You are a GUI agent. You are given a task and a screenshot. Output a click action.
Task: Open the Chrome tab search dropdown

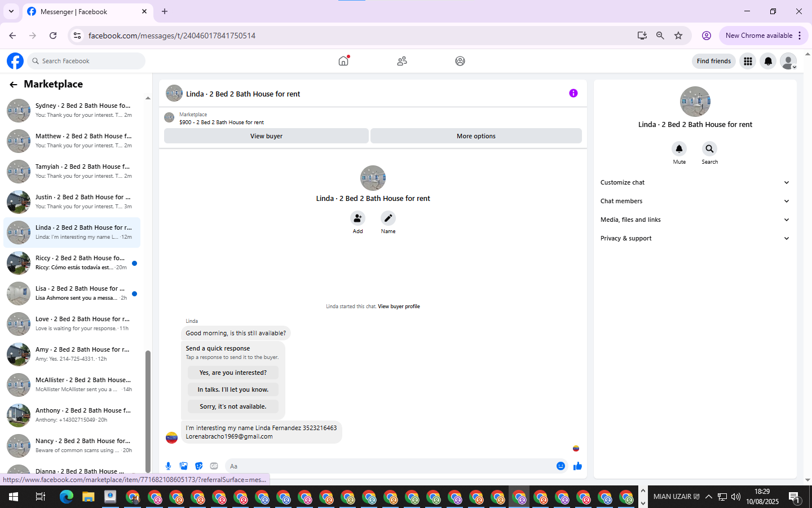click(x=11, y=11)
